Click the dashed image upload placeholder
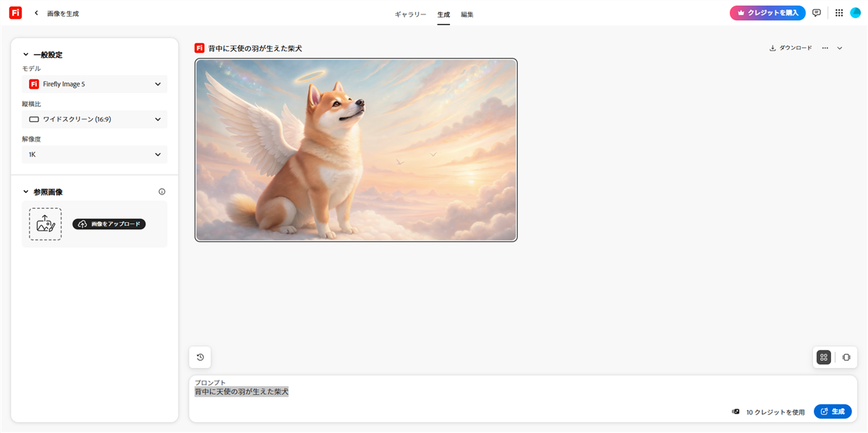The width and height of the screenshot is (868, 433). coord(46,224)
